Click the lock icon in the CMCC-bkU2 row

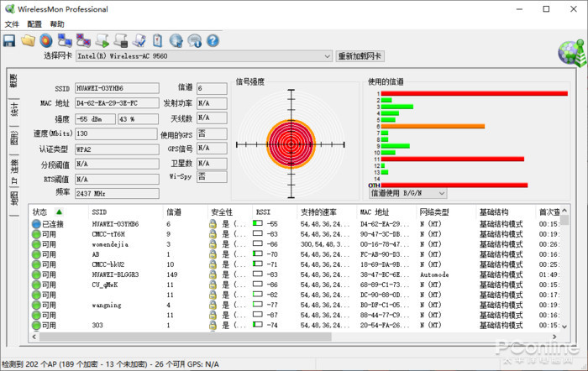pos(213,264)
